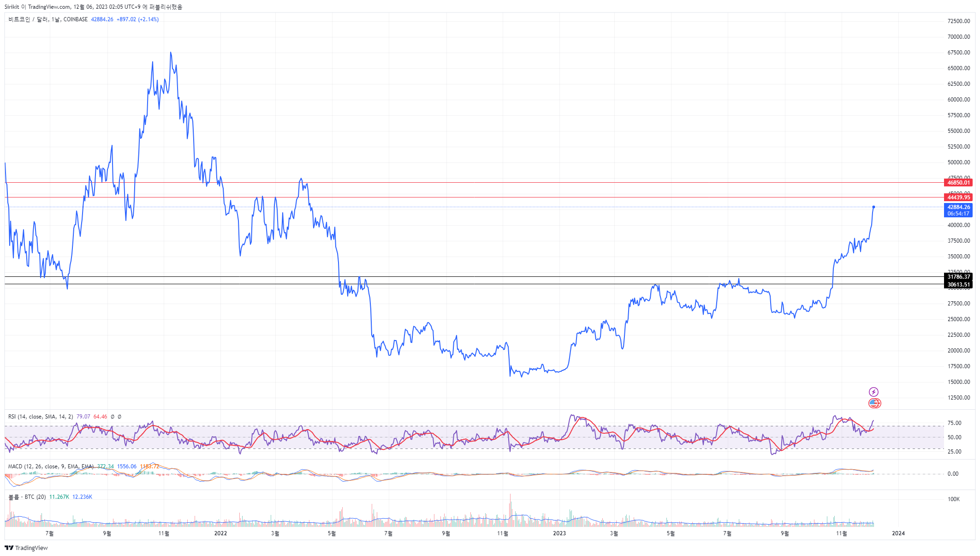Click the red 44439.95 price label
The image size is (980, 556).
click(x=958, y=197)
